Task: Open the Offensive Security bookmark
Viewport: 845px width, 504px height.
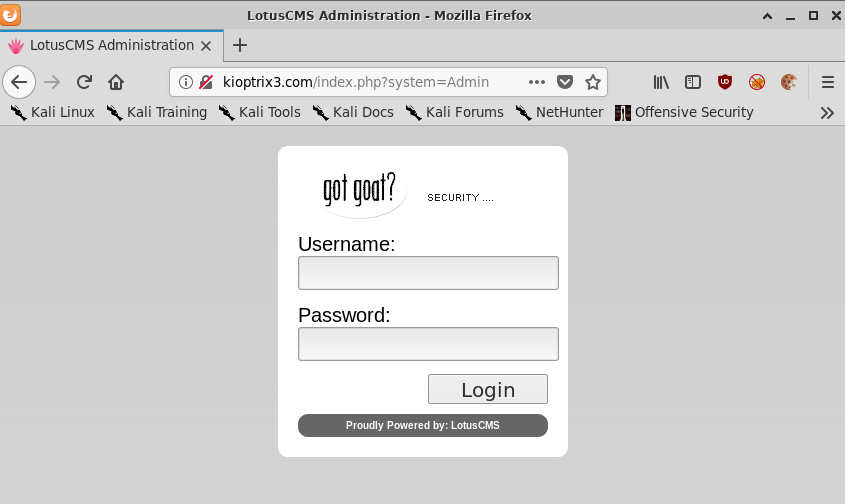Action: (684, 112)
